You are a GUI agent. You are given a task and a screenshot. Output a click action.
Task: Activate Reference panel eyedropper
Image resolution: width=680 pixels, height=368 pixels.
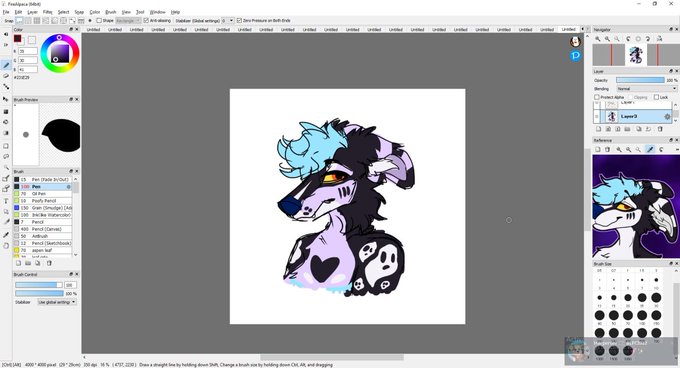tap(650, 149)
